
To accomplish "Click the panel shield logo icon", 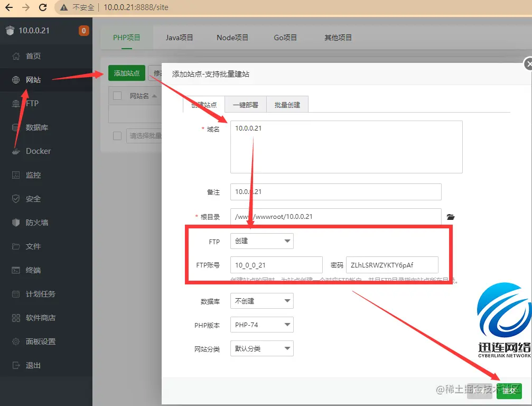I will pyautogui.click(x=10, y=31).
